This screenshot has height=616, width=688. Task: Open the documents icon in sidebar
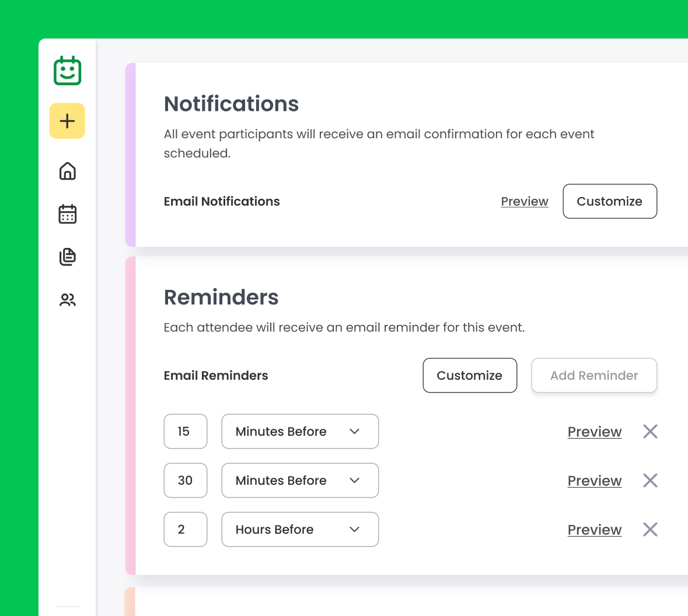(68, 257)
